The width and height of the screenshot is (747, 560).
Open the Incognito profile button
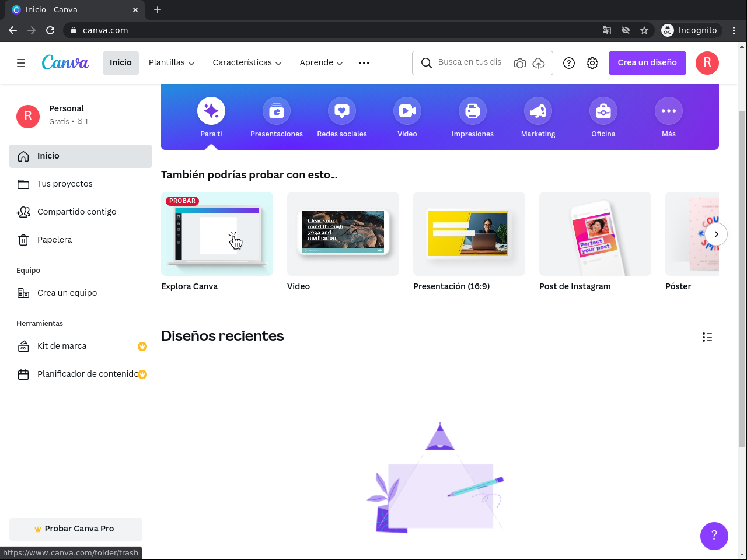click(x=690, y=30)
